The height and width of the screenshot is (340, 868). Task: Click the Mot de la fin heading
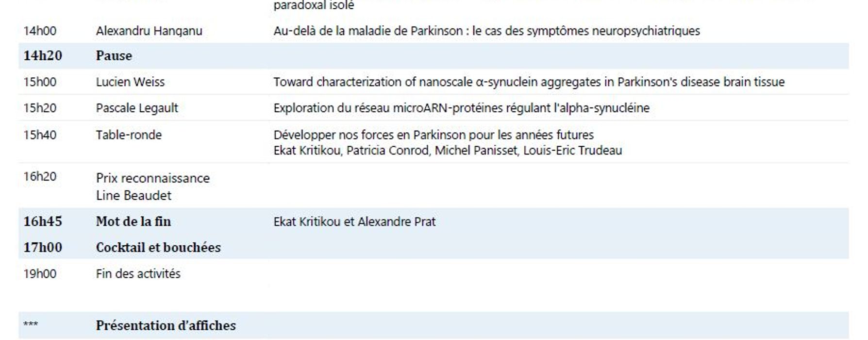(x=133, y=222)
